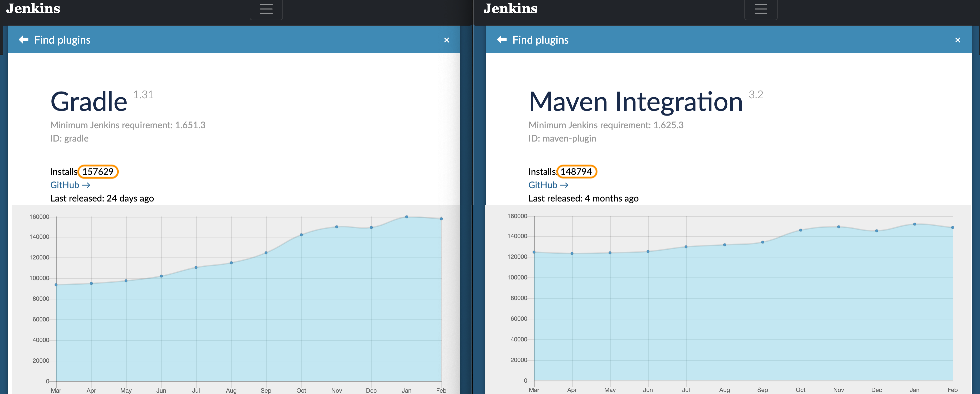Click Find plugins link on Gradle page

coord(62,40)
